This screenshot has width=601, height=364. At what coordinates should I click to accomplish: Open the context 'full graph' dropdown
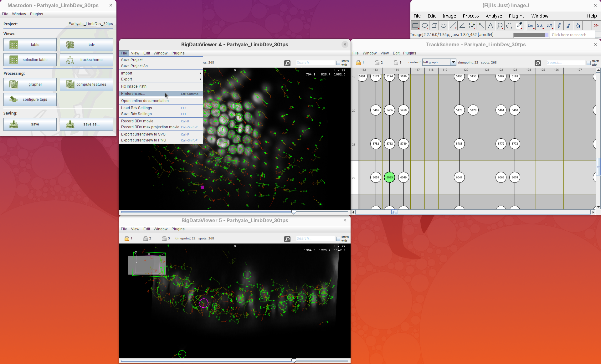click(x=453, y=62)
